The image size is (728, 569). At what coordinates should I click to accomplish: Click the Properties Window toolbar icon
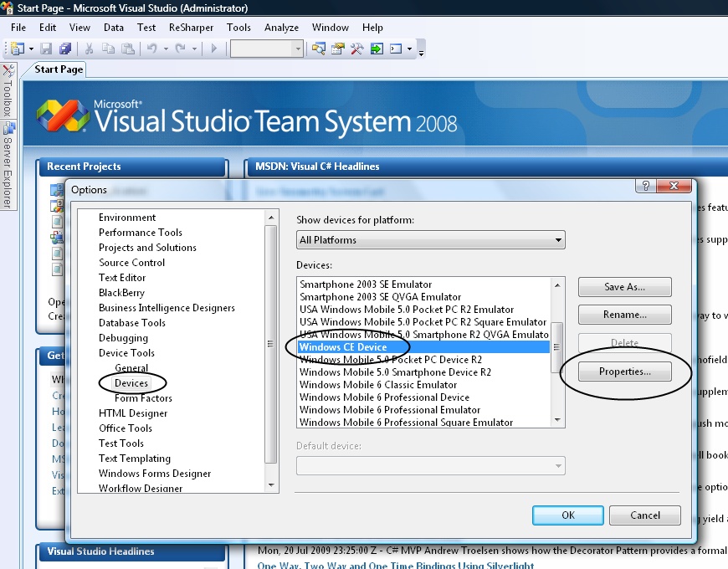click(x=338, y=49)
